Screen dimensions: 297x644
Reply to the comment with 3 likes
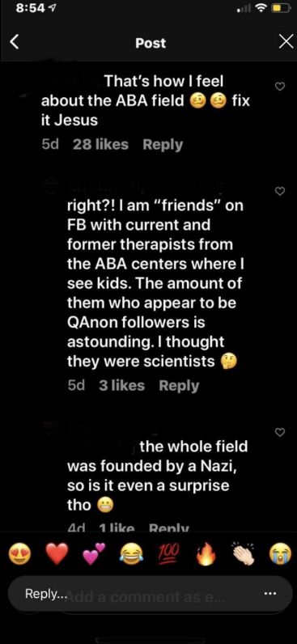(179, 386)
